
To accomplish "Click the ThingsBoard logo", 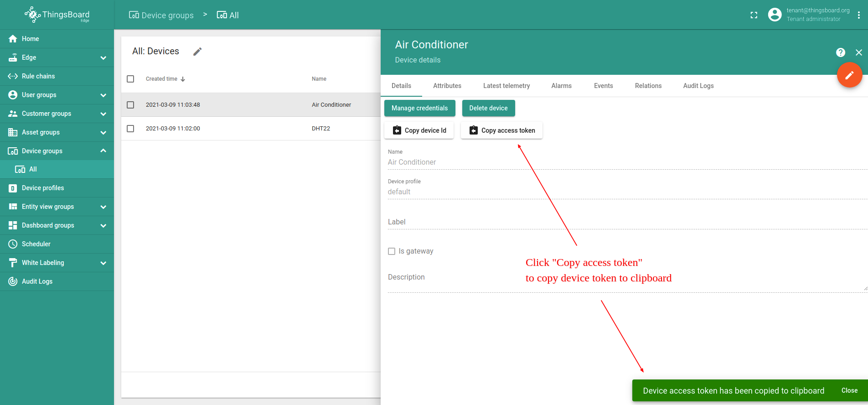I will click(x=57, y=15).
